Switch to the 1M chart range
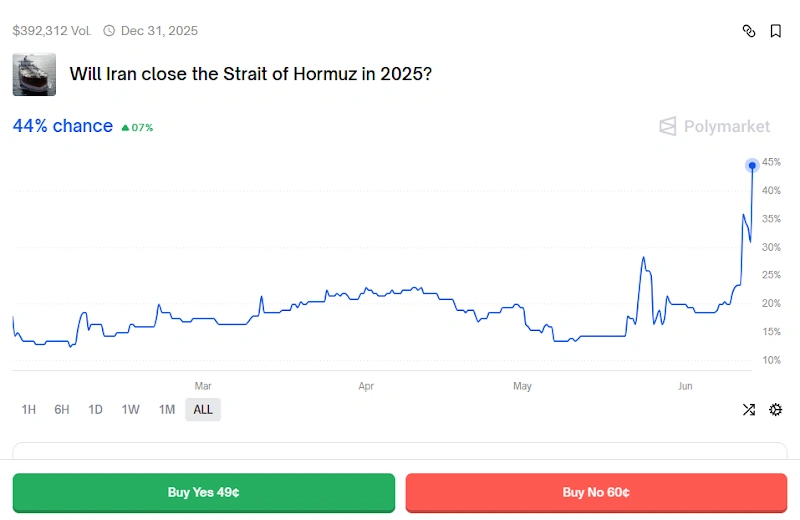Image resolution: width=800 pixels, height=520 pixels. pos(167,409)
